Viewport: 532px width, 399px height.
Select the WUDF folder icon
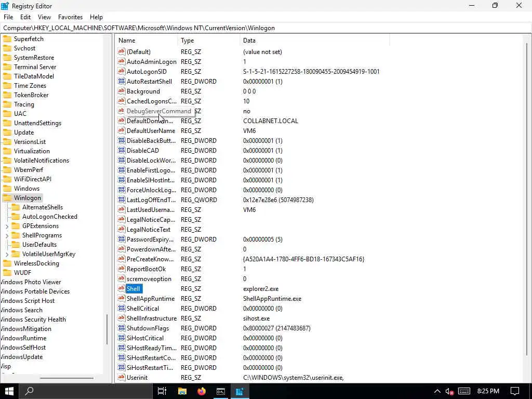click(7, 273)
